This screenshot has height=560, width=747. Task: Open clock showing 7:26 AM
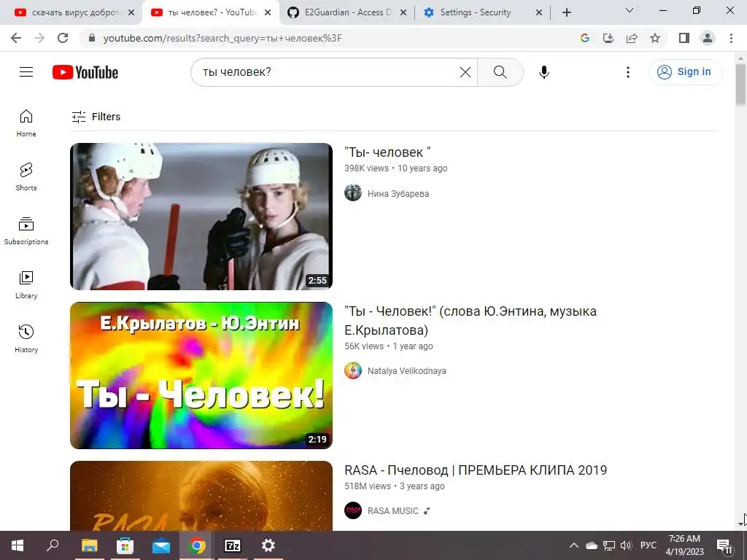684,545
